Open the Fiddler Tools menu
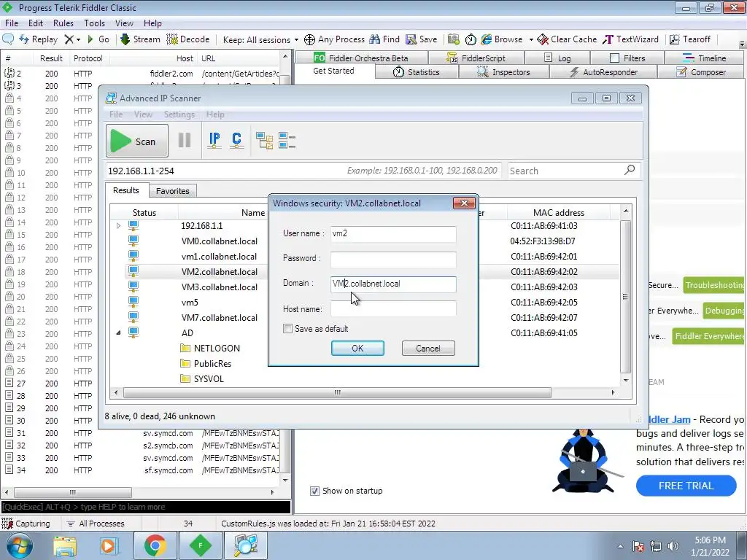The width and height of the screenshot is (747, 560). (94, 23)
